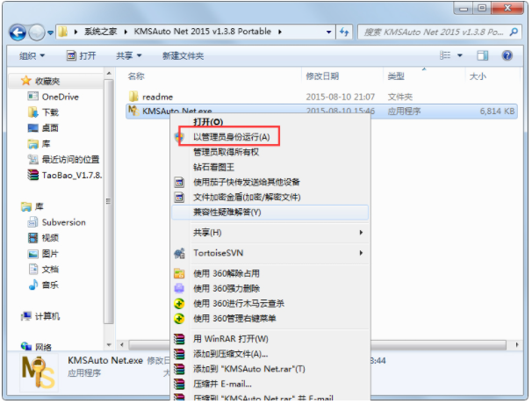Image resolution: width=532 pixels, height=404 pixels.
Task: Open the 组织 dropdown menu
Action: (32, 55)
